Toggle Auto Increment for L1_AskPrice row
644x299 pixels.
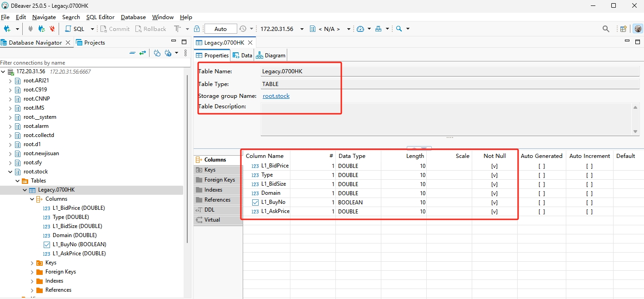(x=589, y=212)
